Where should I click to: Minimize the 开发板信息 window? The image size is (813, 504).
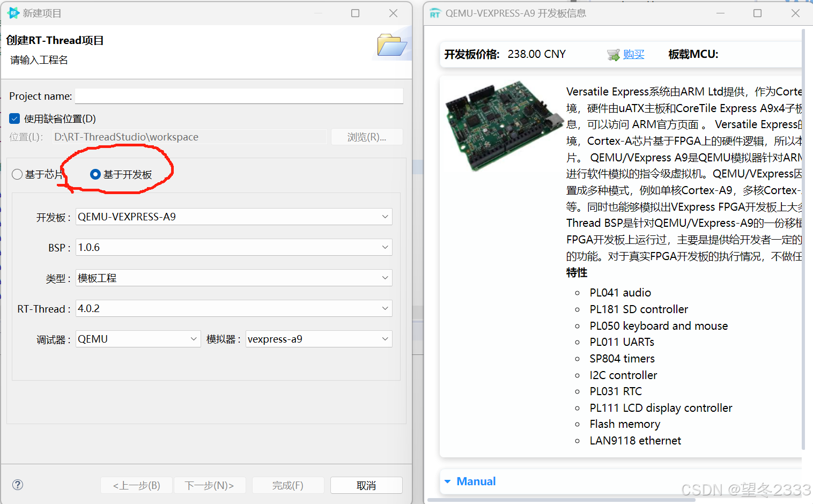pyautogui.click(x=720, y=13)
